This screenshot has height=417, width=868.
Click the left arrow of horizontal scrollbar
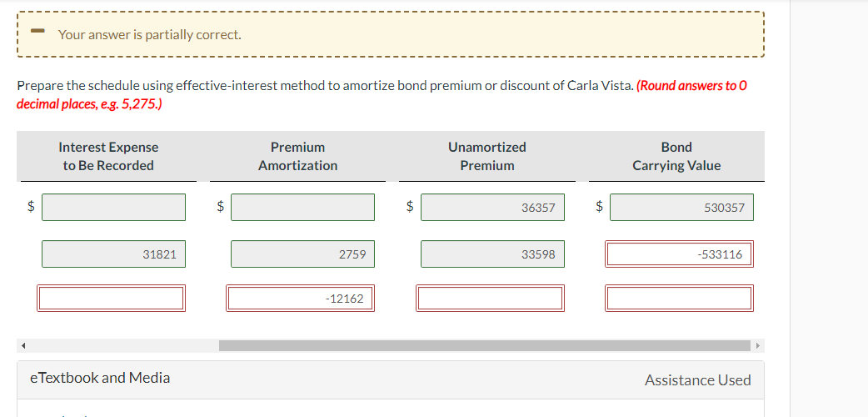[23, 345]
